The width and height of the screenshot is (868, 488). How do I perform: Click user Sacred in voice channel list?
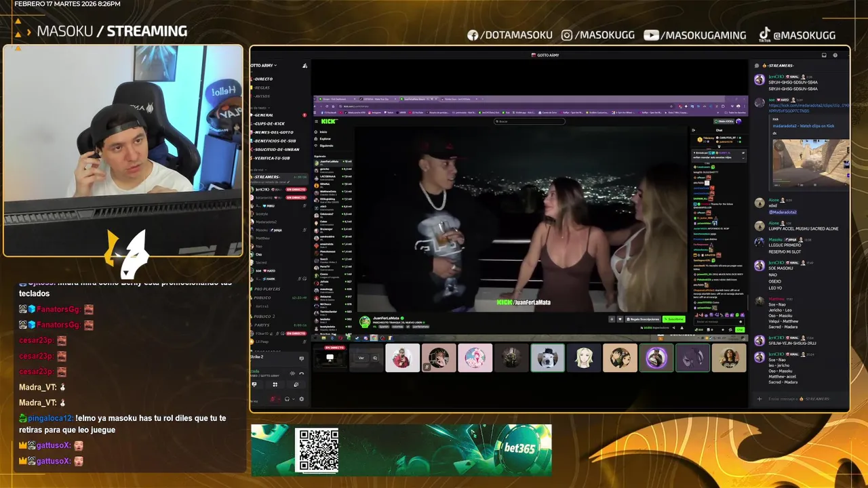point(261,262)
